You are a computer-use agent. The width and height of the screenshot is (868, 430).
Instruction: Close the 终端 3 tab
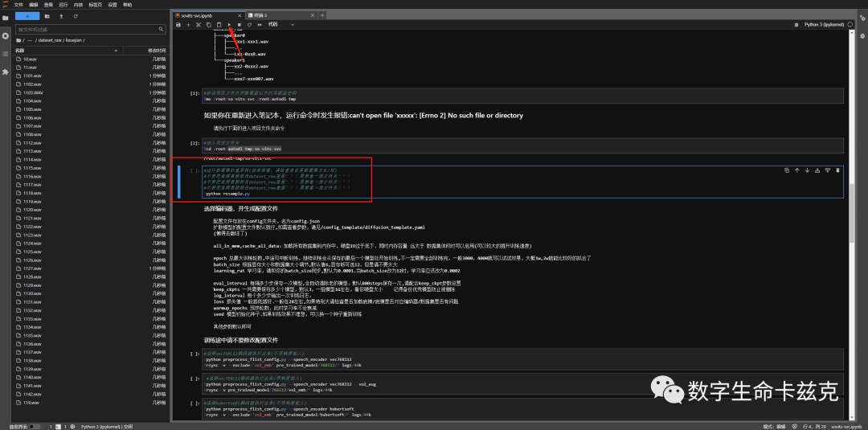click(313, 15)
